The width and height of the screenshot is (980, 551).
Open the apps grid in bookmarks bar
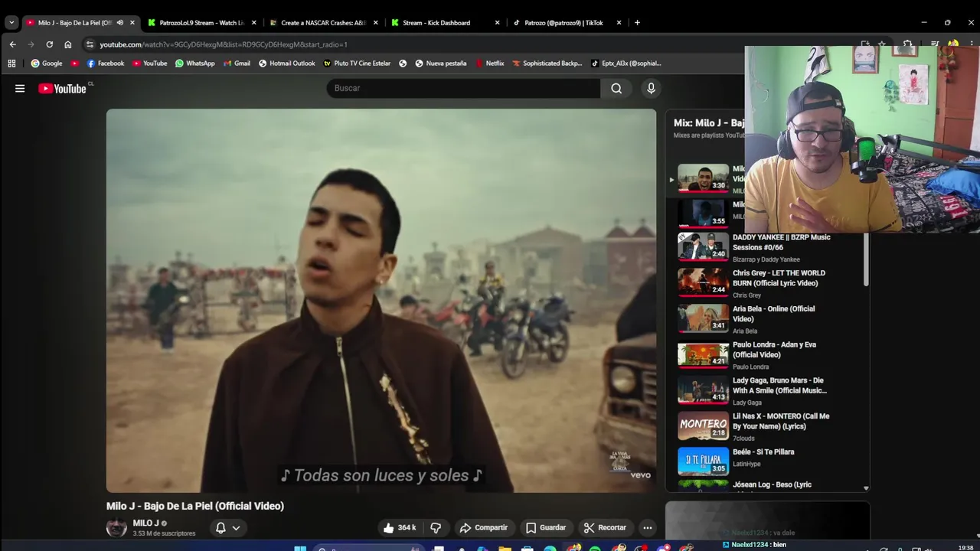click(11, 64)
